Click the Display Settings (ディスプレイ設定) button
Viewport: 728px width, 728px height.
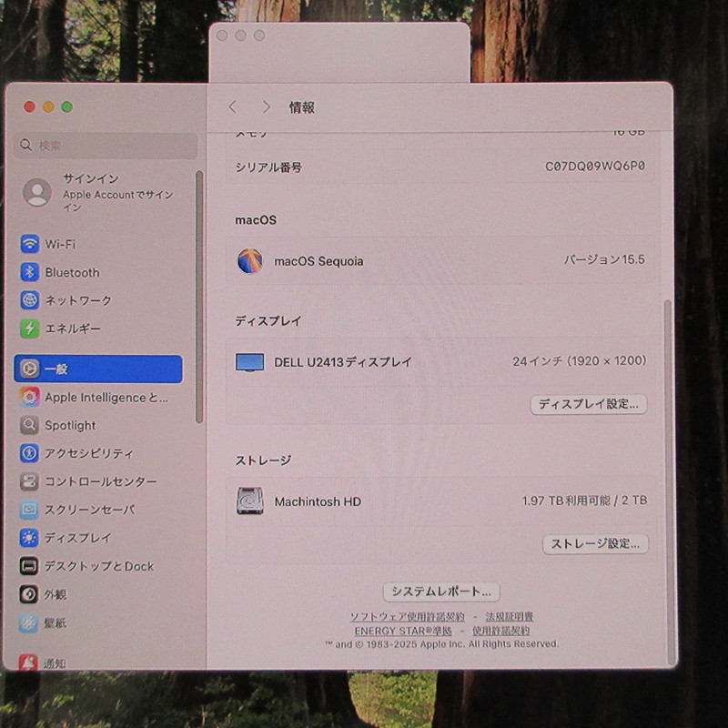coord(588,404)
